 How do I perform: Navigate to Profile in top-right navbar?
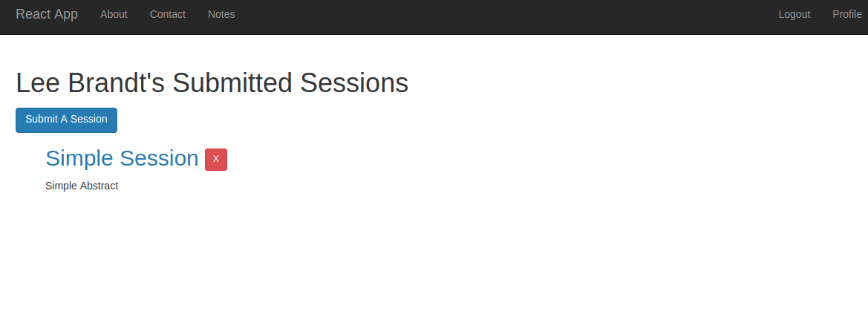tap(846, 14)
